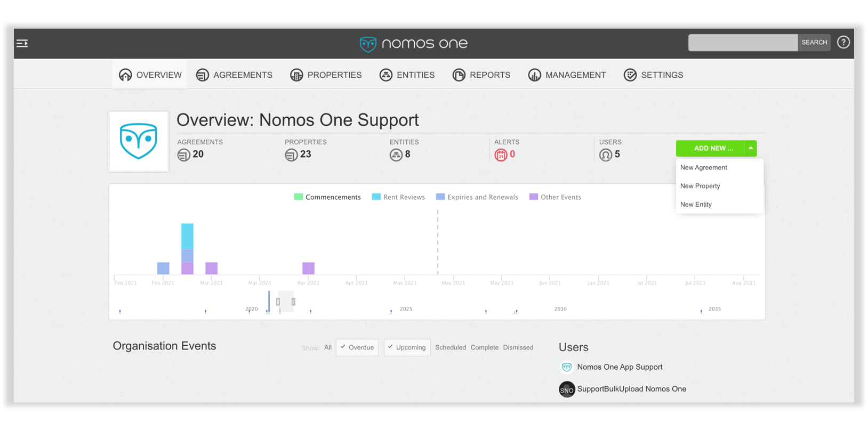Click the search input field

(x=743, y=43)
